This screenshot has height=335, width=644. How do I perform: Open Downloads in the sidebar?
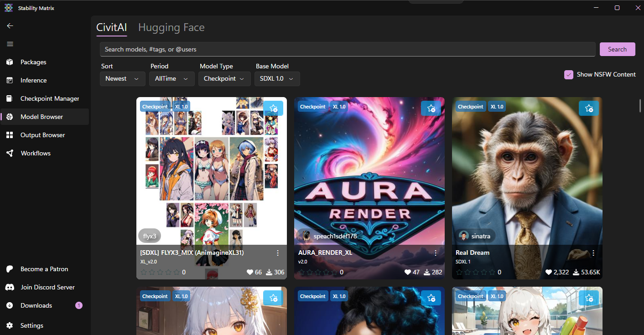[36, 305]
